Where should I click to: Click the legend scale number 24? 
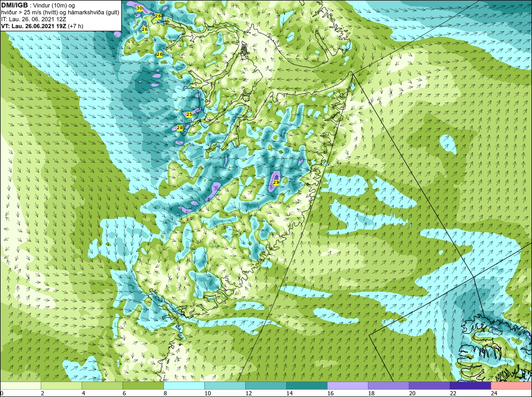494,393
